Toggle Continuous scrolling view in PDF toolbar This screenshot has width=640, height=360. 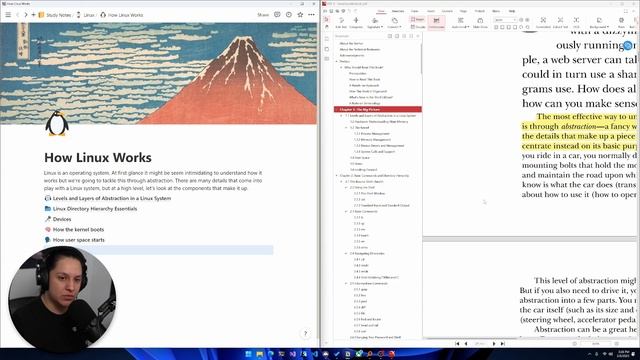point(436,22)
